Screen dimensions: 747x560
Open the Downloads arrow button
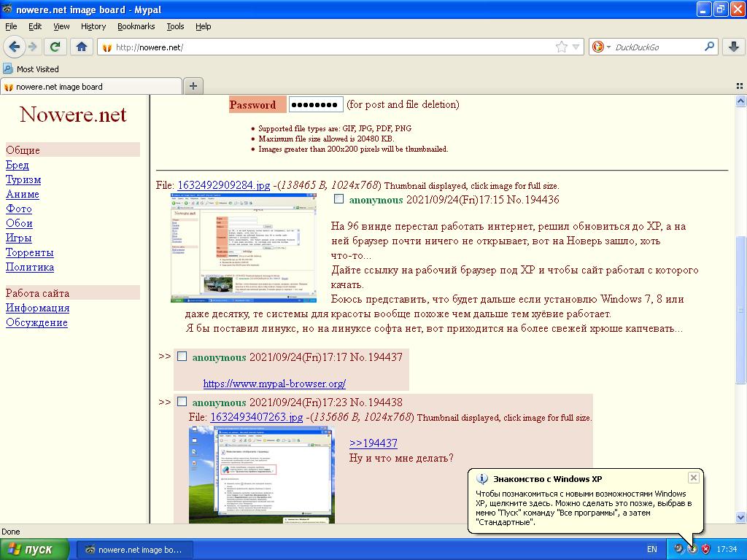click(734, 47)
